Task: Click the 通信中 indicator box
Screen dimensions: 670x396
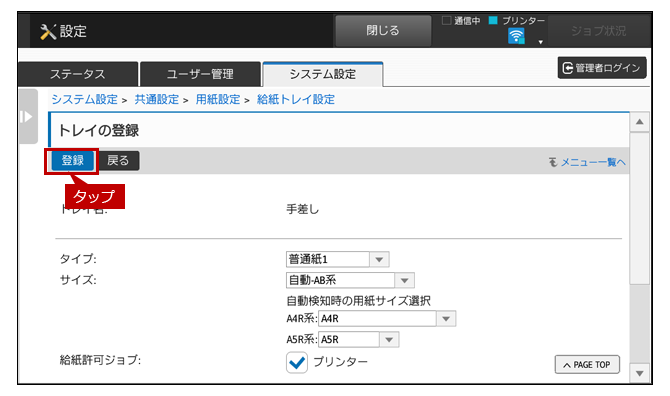Action: (447, 20)
